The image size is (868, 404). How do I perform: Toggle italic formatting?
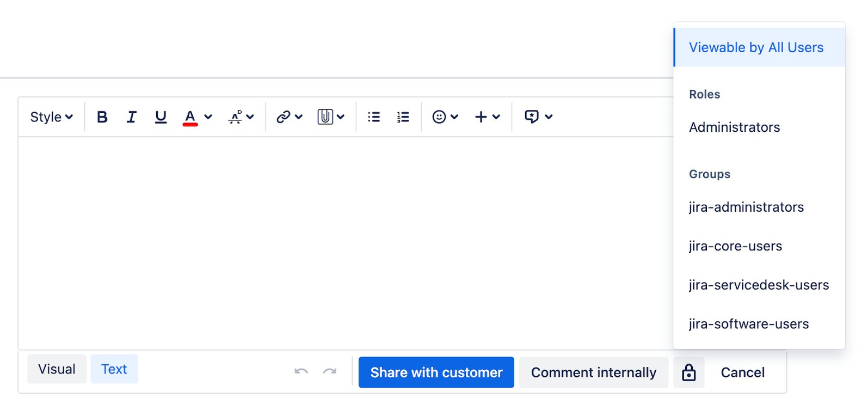(131, 117)
